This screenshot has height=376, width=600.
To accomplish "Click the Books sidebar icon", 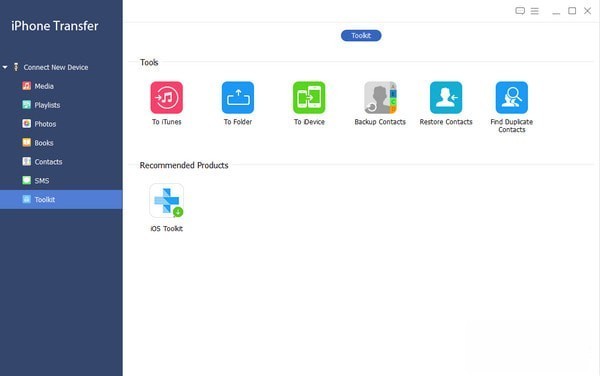I will coord(26,142).
